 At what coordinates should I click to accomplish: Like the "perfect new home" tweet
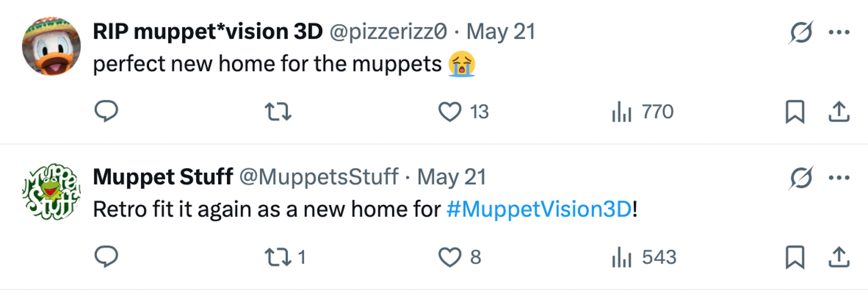pyautogui.click(x=450, y=112)
